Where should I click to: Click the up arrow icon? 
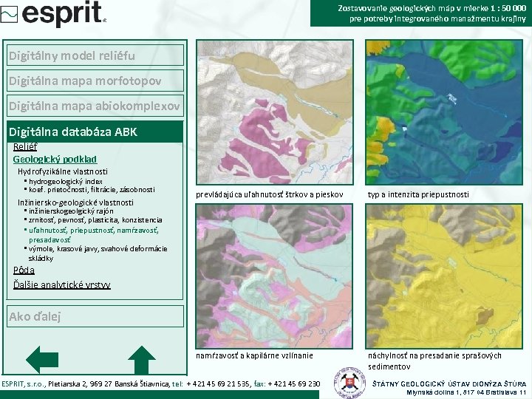[x=142, y=360]
